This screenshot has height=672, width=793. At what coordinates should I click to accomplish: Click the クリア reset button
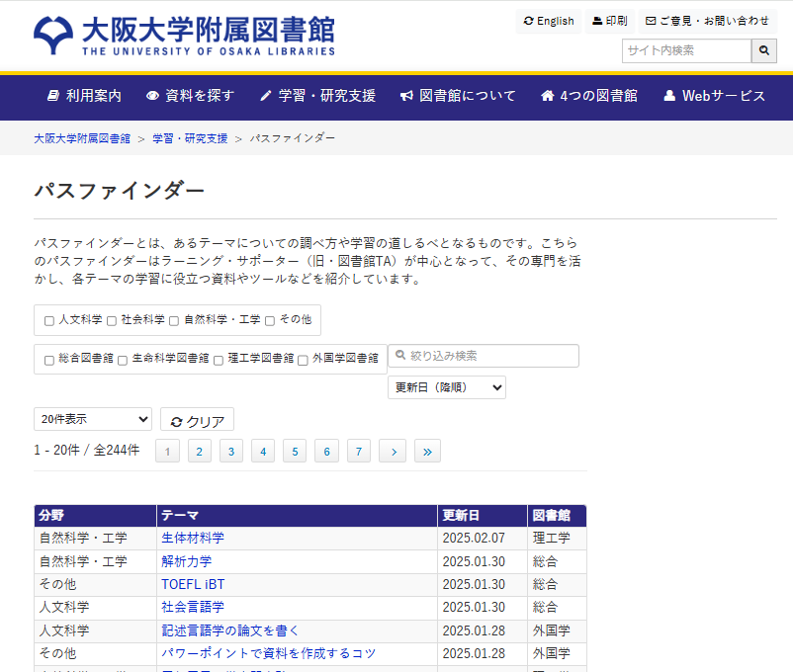pyautogui.click(x=197, y=421)
